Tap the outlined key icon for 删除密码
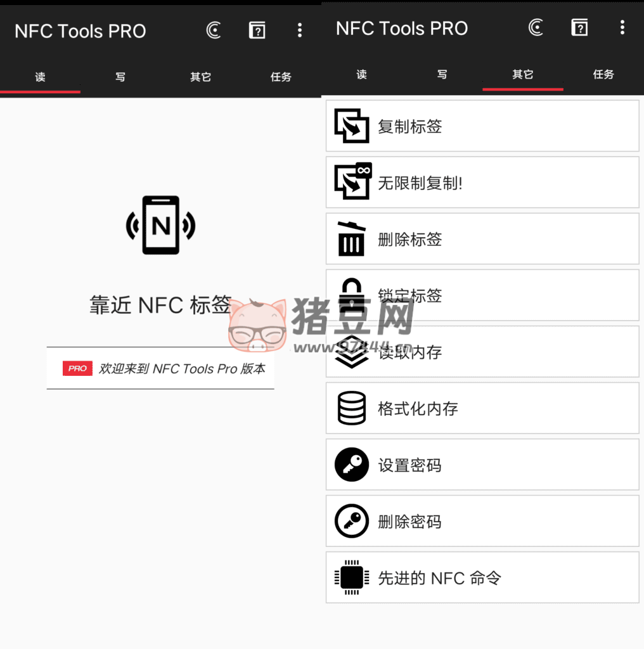 point(352,521)
